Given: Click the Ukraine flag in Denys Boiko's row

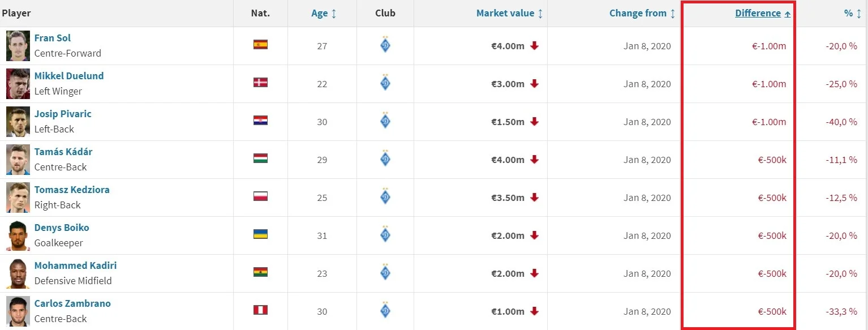Looking at the screenshot, I should click(x=260, y=234).
